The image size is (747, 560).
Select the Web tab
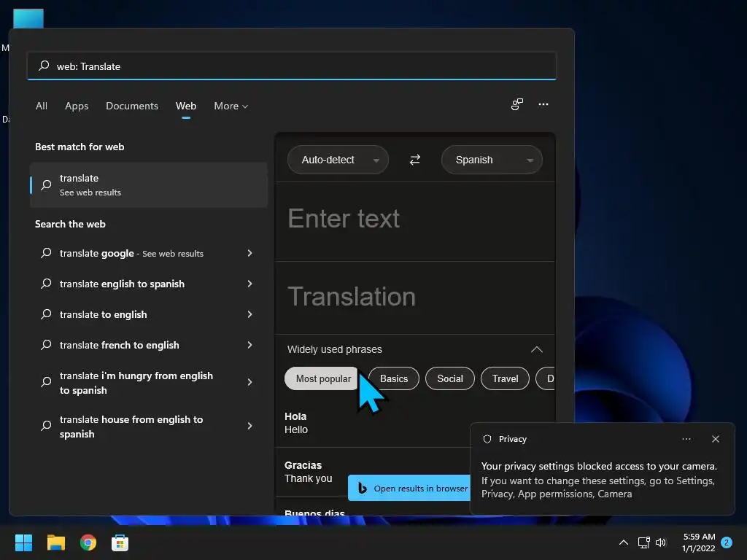[x=186, y=106]
